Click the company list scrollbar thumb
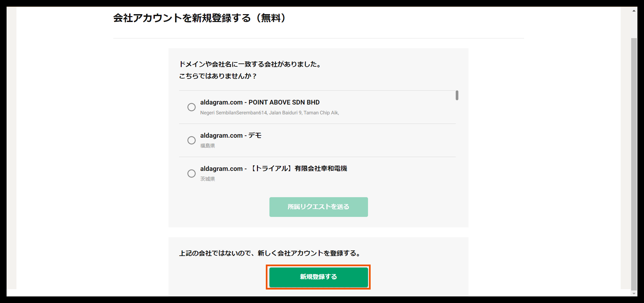The image size is (644, 303). [x=457, y=96]
